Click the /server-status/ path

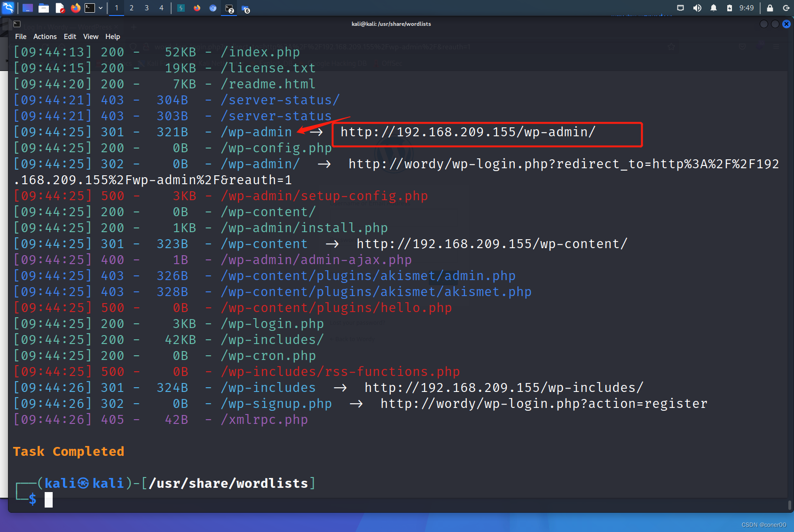click(280, 100)
